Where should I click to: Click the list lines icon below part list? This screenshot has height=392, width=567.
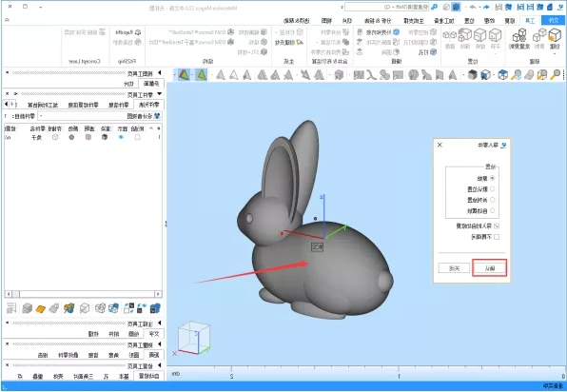(11, 308)
